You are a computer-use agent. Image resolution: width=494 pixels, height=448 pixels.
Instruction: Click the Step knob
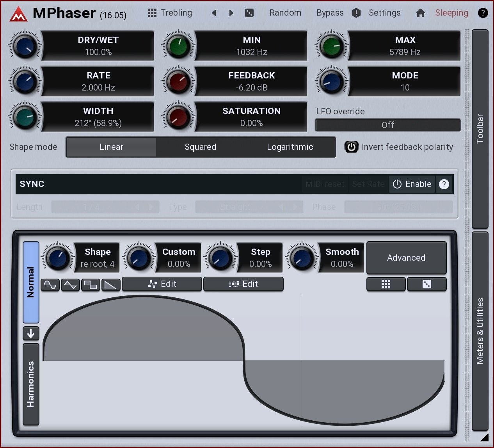click(220, 258)
